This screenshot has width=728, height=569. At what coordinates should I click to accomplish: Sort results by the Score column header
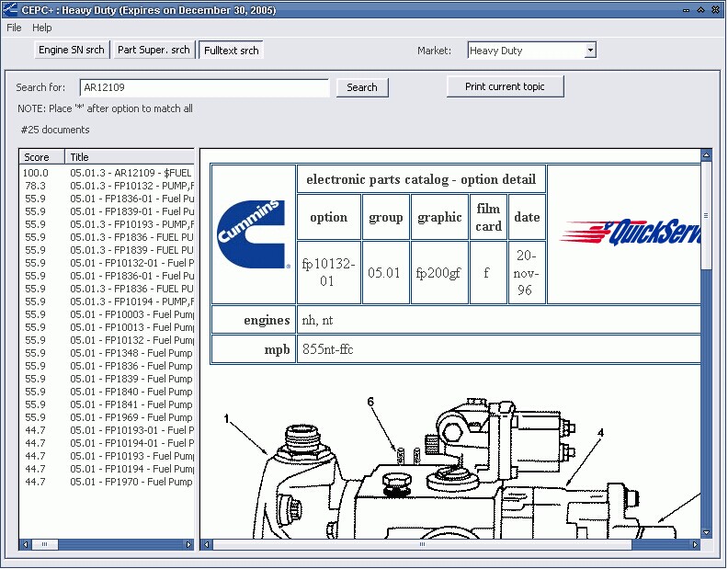(41, 157)
